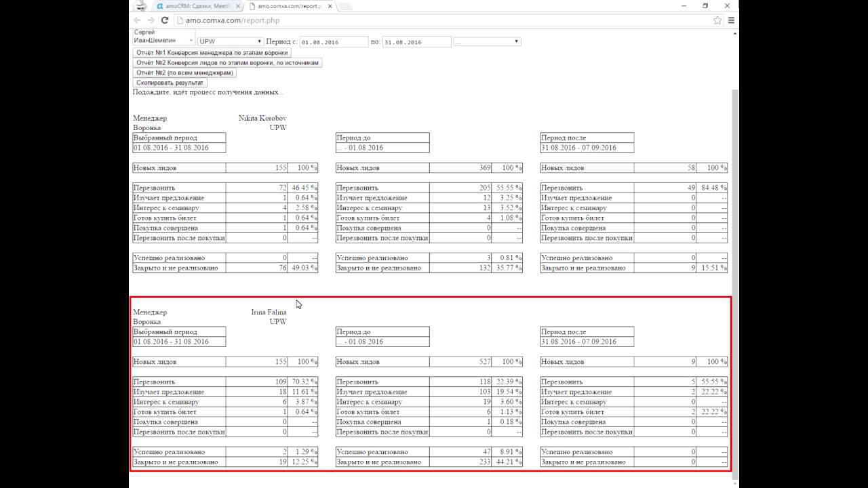Click the browser back arrow
868x488 pixels.
[x=138, y=20]
